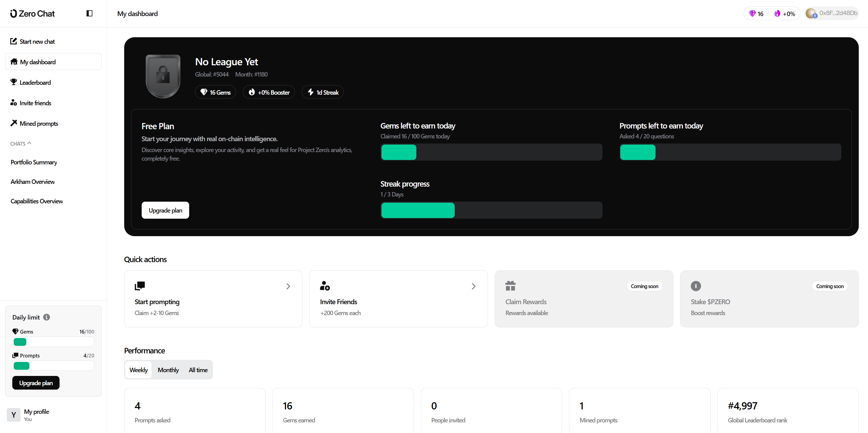Select the Weekly performance tab
The width and height of the screenshot is (868, 433).
tap(139, 370)
